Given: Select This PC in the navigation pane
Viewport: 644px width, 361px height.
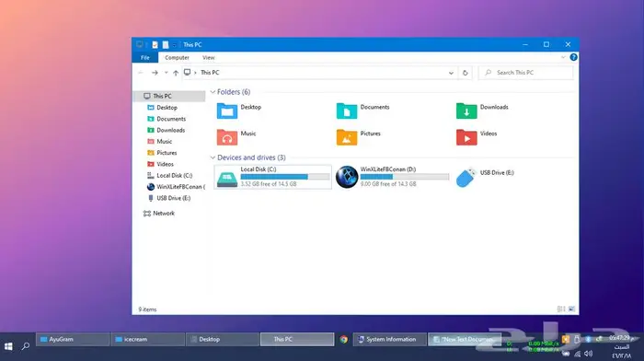Looking at the screenshot, I should click(169, 96).
